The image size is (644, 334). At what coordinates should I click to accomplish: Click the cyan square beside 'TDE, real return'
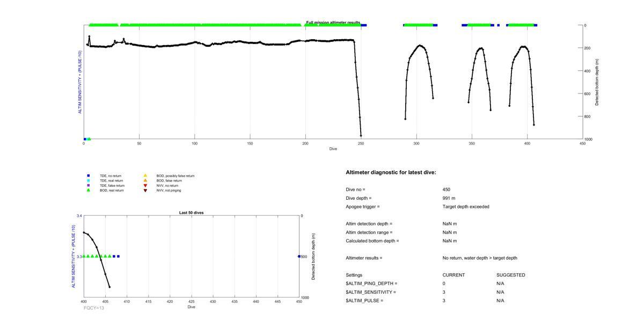(89, 180)
